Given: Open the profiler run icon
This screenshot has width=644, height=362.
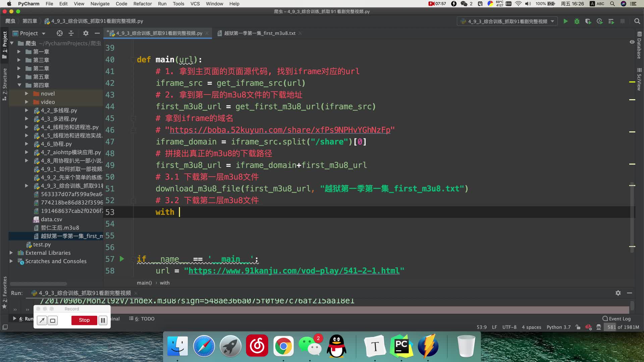Looking at the screenshot, I should pyautogui.click(x=600, y=21).
